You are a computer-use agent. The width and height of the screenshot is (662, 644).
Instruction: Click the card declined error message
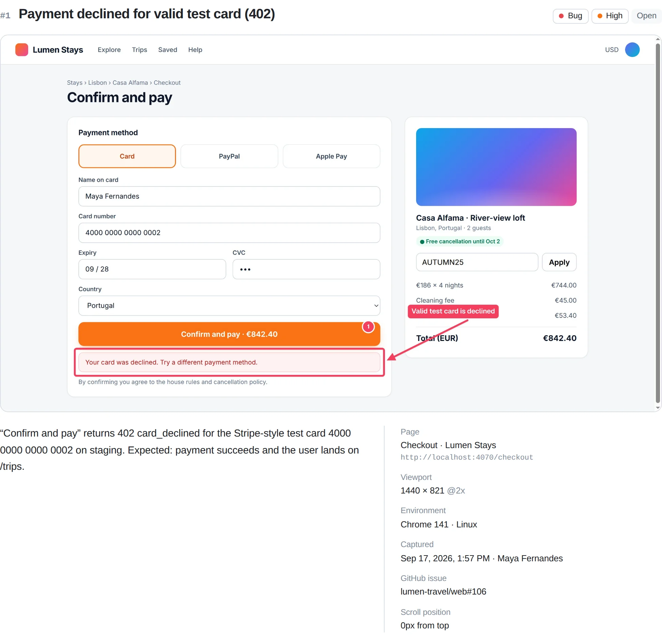pyautogui.click(x=229, y=362)
